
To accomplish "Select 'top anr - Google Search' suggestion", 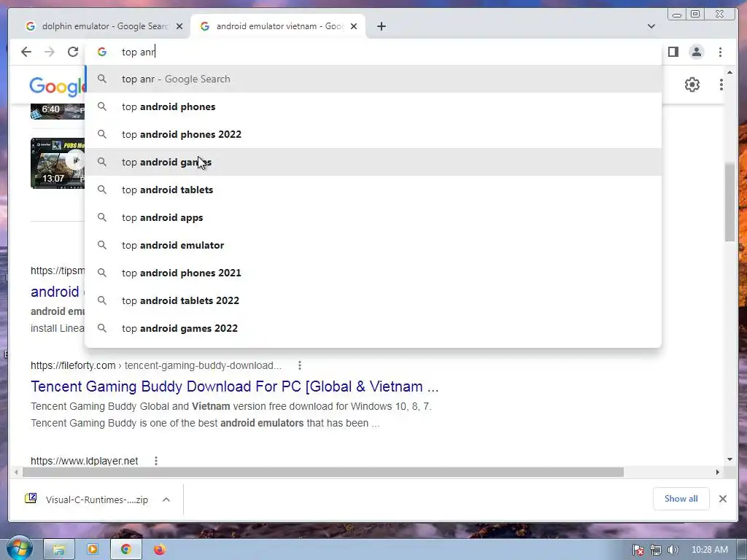I will tap(373, 79).
